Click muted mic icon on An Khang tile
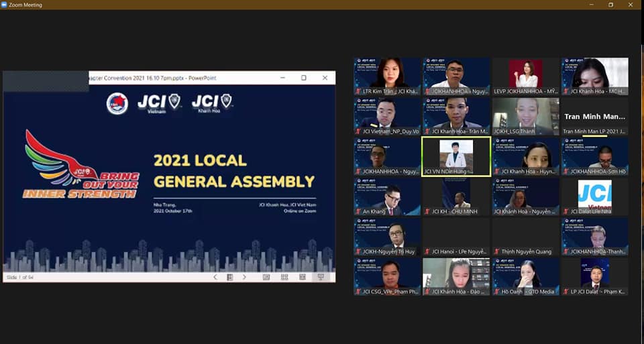Viewport: 644px width, 344px height. [x=358, y=212]
